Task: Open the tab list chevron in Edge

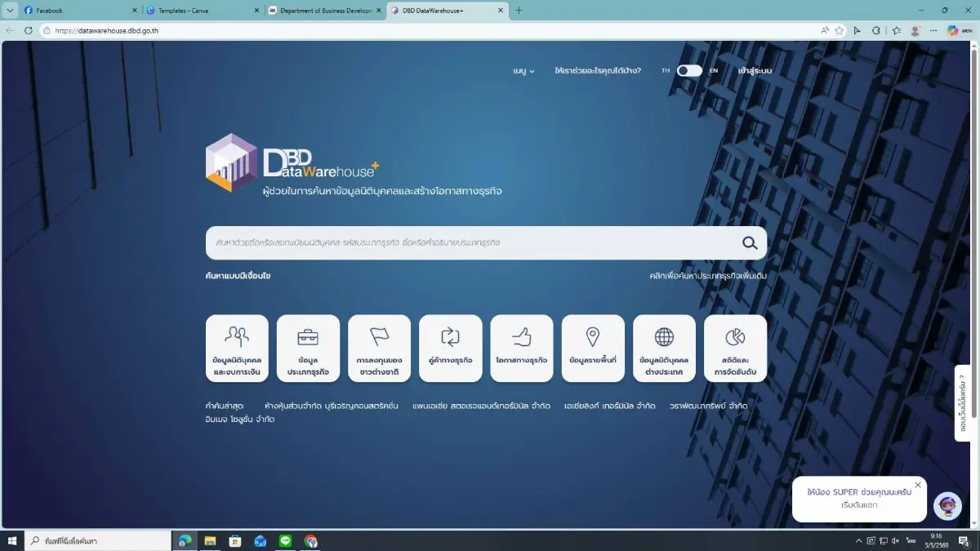Action: click(x=10, y=11)
